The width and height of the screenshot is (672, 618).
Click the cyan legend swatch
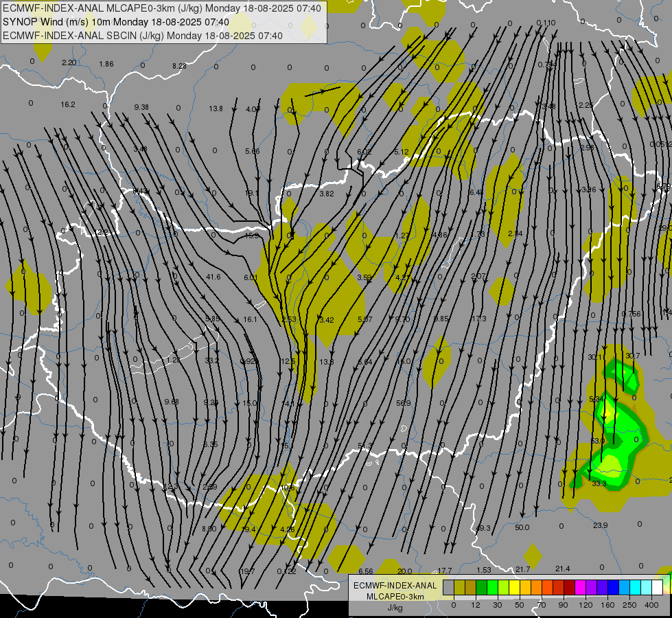coord(636,587)
